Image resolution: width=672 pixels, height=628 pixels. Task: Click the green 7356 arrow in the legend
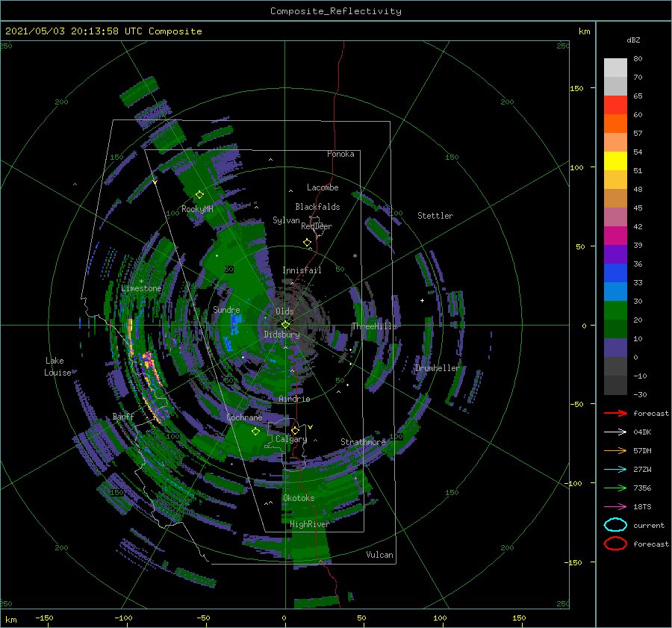[x=615, y=488]
